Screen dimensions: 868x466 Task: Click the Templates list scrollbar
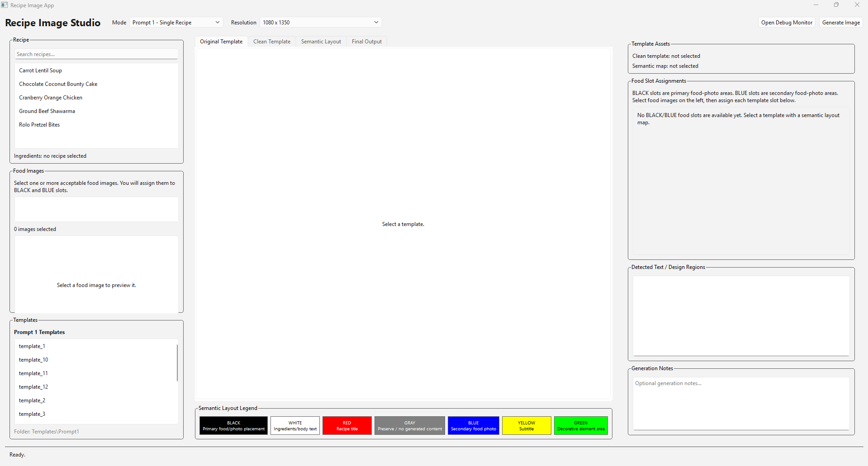177,362
